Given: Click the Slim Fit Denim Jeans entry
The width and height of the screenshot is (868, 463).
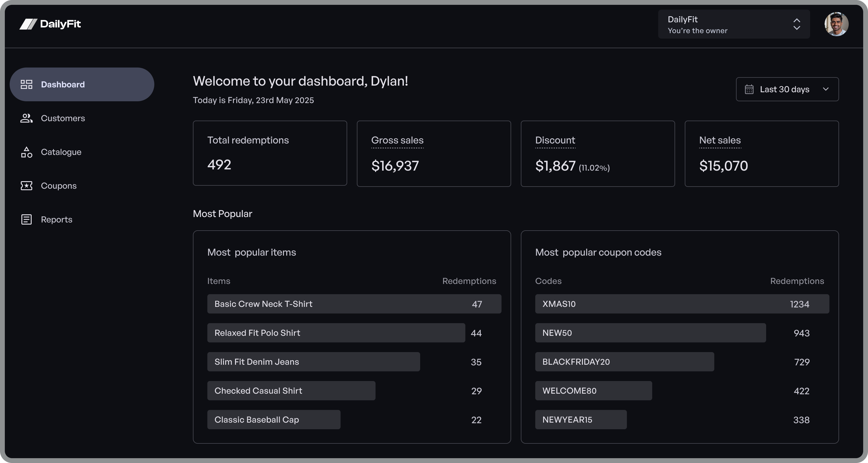Looking at the screenshot, I should coord(313,362).
